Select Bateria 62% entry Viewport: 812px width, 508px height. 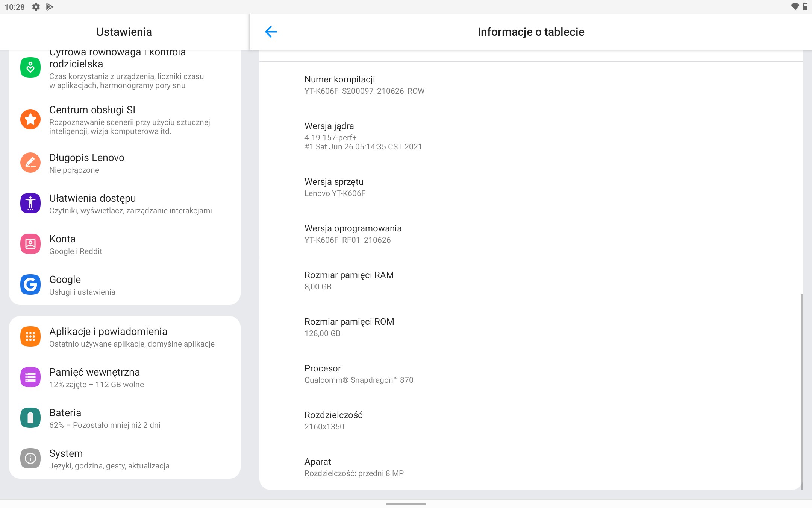click(x=125, y=418)
